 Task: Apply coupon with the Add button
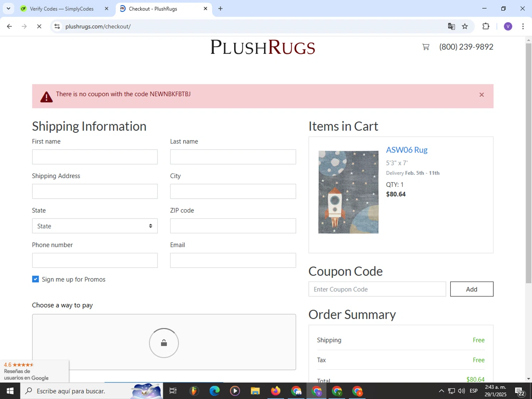[471, 289]
